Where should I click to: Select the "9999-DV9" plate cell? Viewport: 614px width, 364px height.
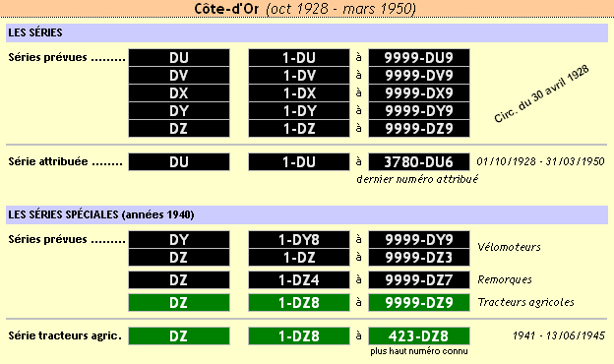click(418, 76)
